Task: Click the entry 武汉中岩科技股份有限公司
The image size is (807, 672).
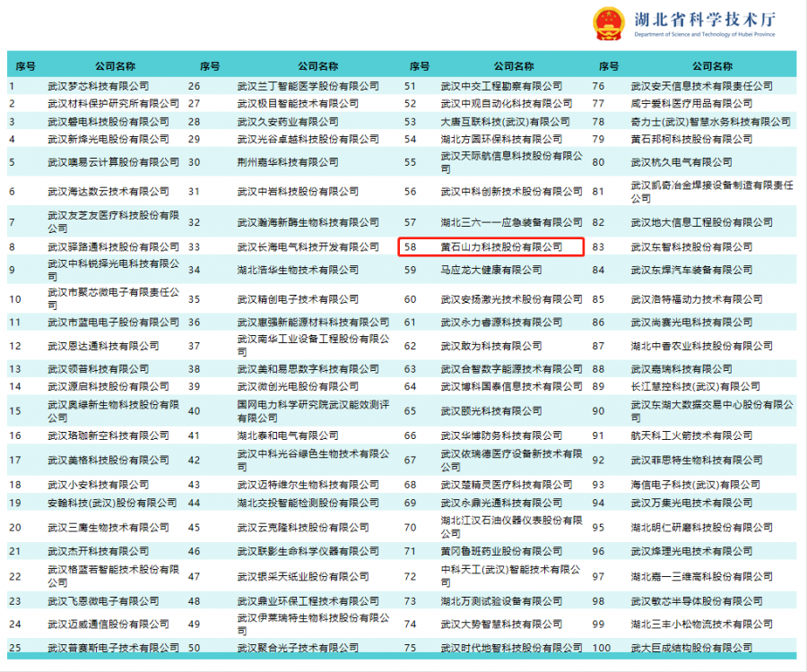Action: tap(298, 191)
